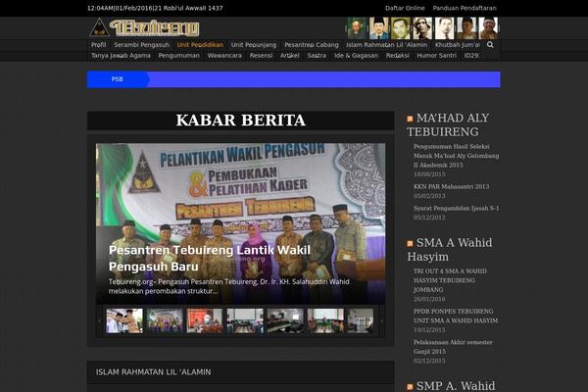The width and height of the screenshot is (588, 392).
Task: Select seventh portrait photo in header
Action: (488, 28)
